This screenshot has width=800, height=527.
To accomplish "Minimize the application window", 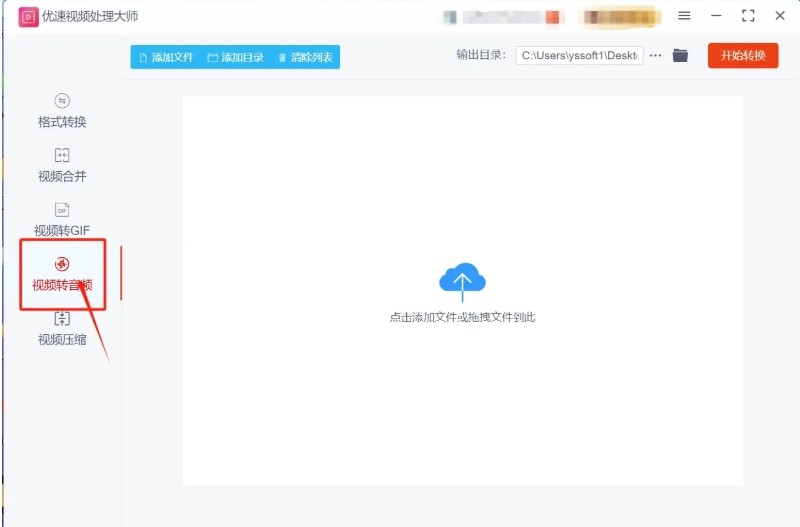I will 715,16.
